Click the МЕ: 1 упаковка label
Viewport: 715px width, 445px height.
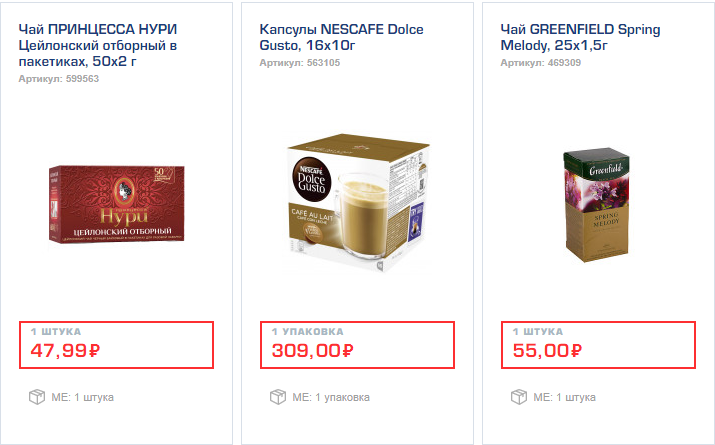(x=331, y=398)
